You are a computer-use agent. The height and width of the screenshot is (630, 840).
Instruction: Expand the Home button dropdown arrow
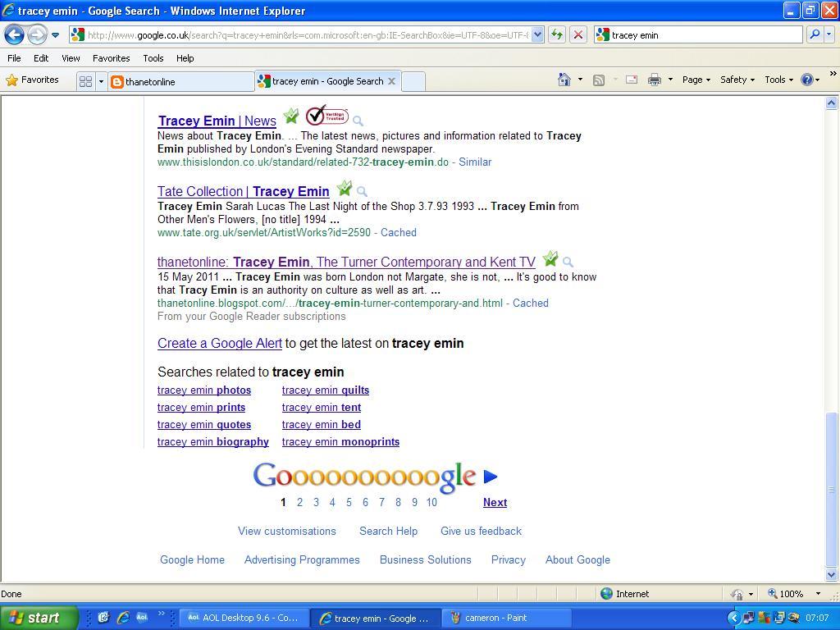coord(580,80)
